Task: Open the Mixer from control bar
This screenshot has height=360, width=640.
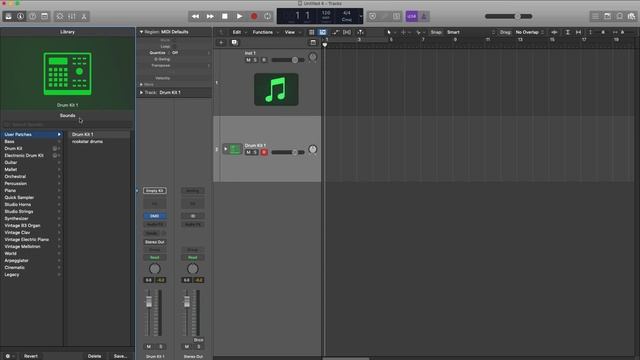Action: point(72,16)
